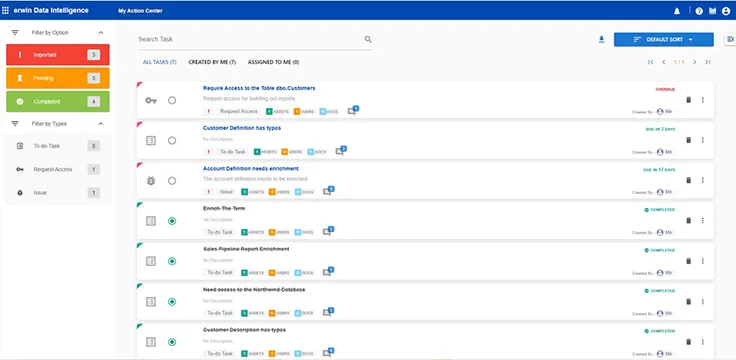Open the Default Sort dropdown
Screen dimensions: 736x360
[x=664, y=39]
